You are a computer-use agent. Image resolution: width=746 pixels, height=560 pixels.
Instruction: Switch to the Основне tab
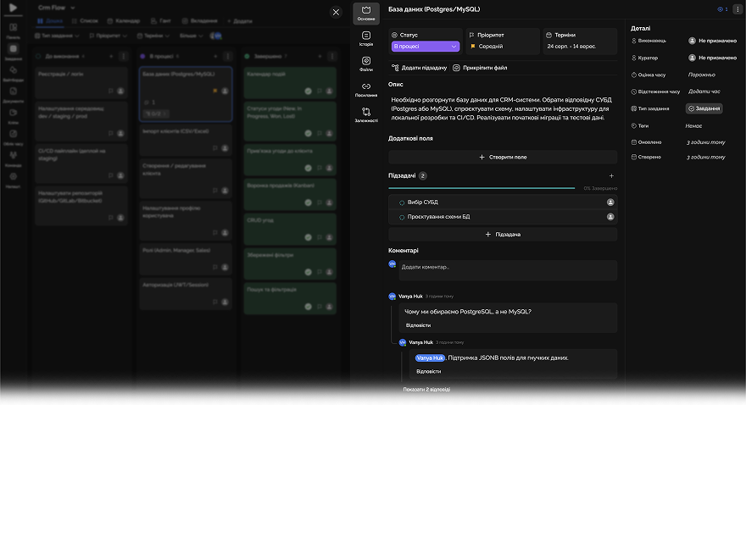coord(366,13)
